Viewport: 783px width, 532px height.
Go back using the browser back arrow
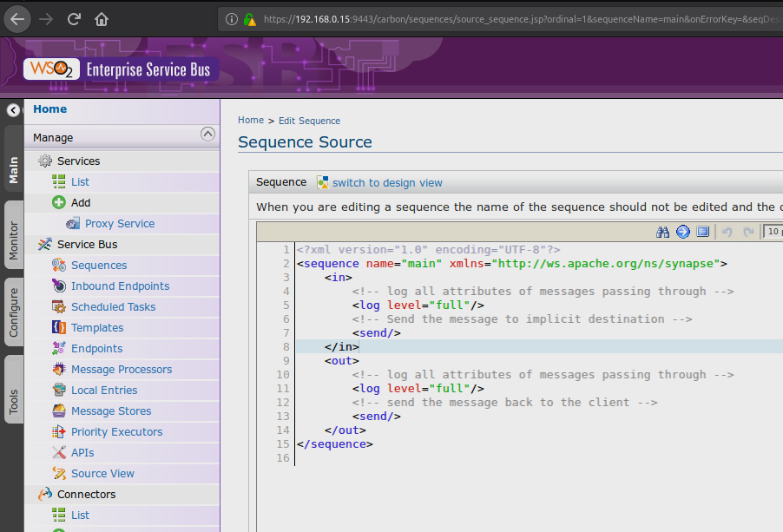(x=18, y=18)
